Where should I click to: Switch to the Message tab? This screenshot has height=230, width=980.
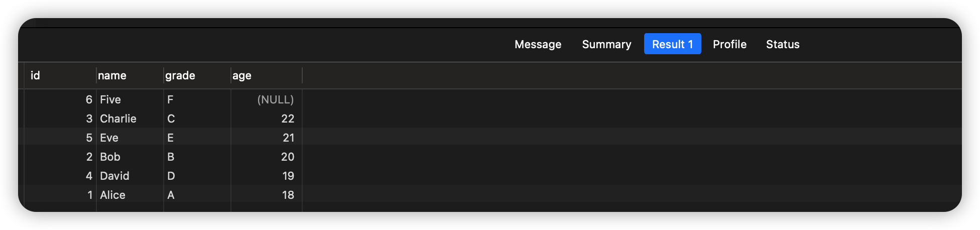pyautogui.click(x=538, y=44)
